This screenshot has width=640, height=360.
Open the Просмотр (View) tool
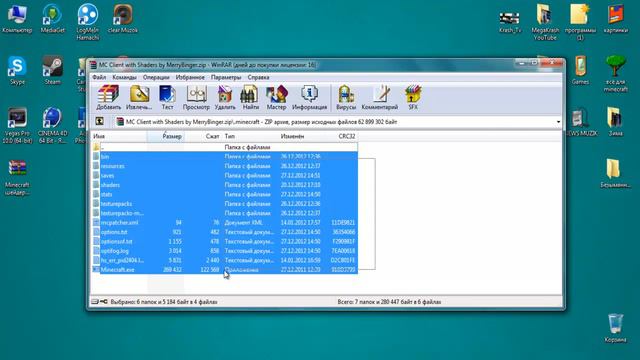point(196,98)
